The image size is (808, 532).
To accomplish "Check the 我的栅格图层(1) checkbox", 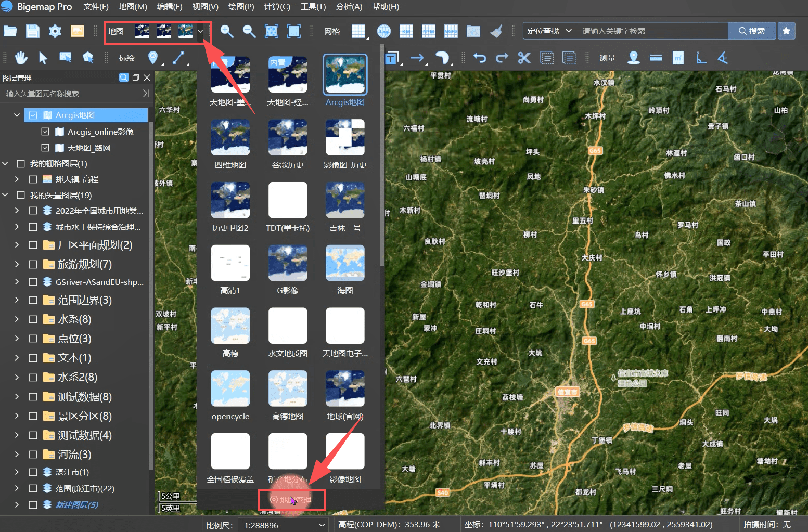I will point(21,164).
